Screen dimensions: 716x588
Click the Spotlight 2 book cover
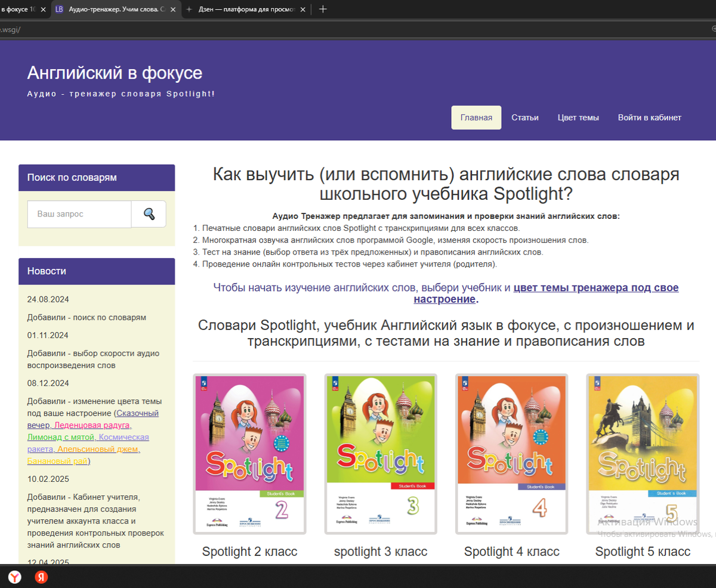[x=249, y=452]
